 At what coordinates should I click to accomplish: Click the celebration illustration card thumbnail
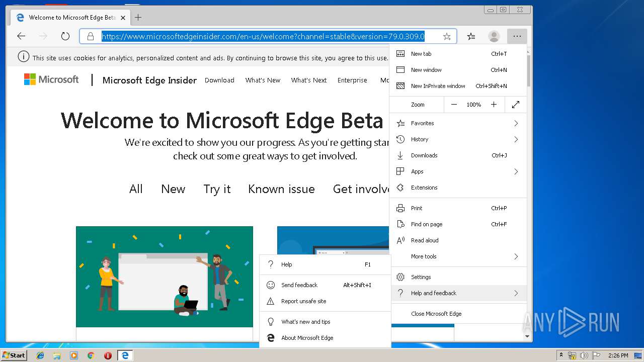click(165, 277)
